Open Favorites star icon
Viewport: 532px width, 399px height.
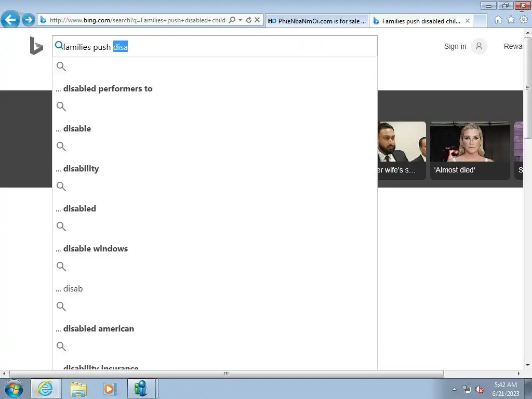pos(511,20)
